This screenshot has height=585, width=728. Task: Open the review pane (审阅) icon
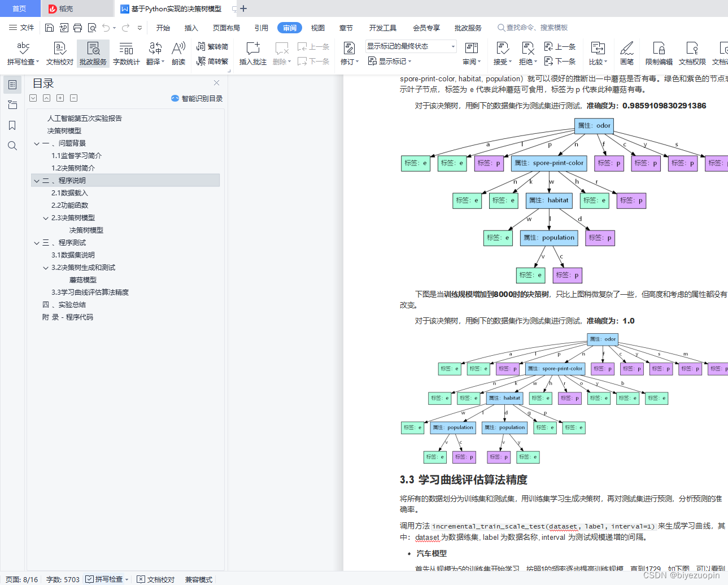[x=471, y=47]
